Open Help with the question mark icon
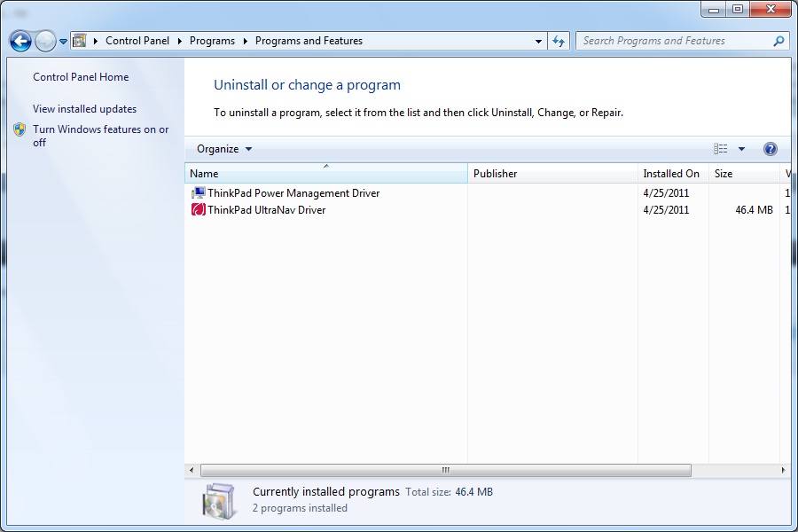 770,149
